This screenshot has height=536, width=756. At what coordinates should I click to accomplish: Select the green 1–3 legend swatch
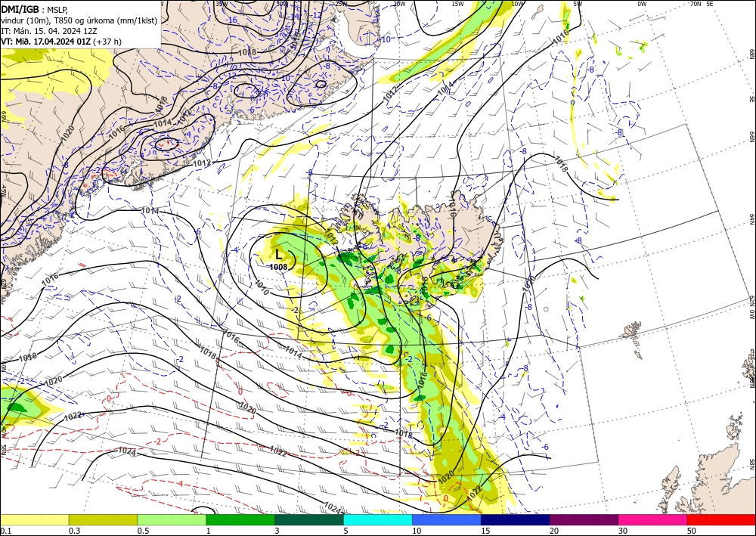240,519
